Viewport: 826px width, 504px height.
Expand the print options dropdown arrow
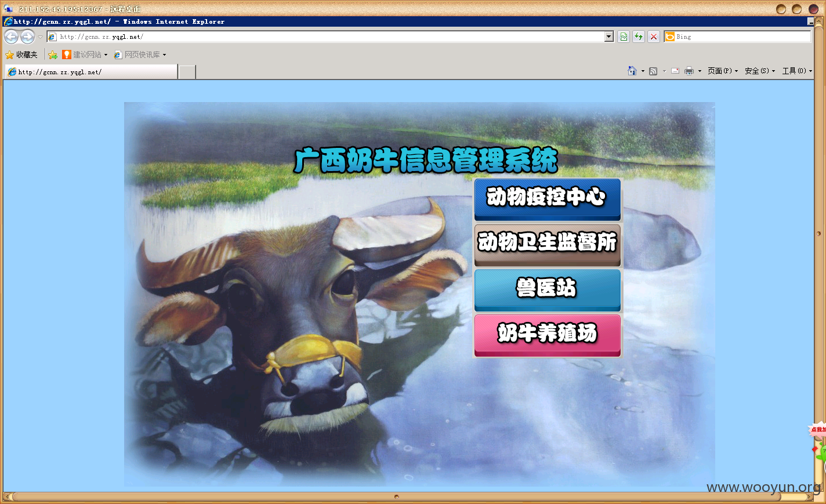[x=700, y=71]
